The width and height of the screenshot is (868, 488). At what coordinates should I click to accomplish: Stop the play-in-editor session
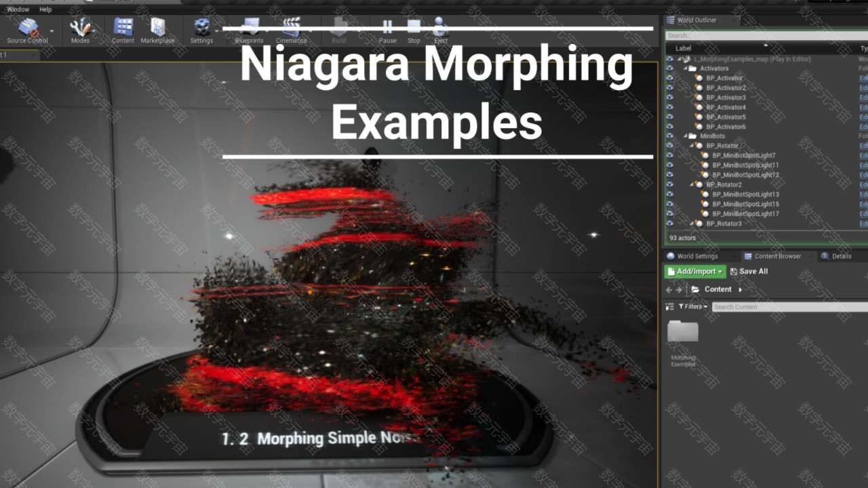414,27
